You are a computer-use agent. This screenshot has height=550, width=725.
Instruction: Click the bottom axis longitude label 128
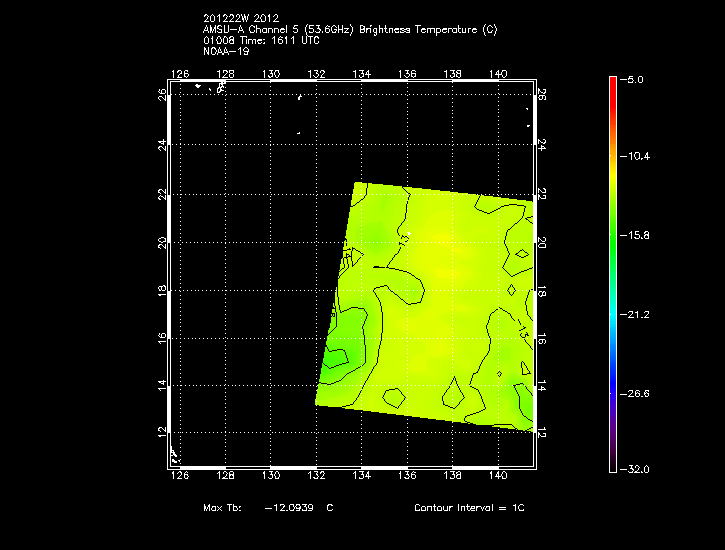(226, 476)
